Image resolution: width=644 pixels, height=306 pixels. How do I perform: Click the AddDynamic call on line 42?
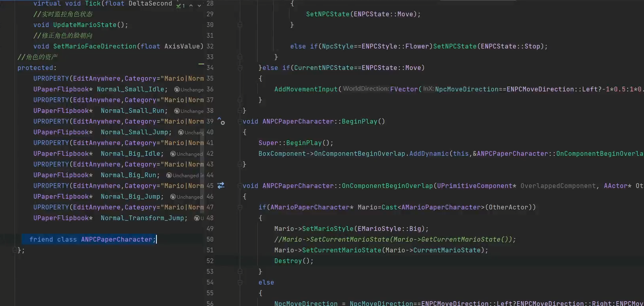427,153
